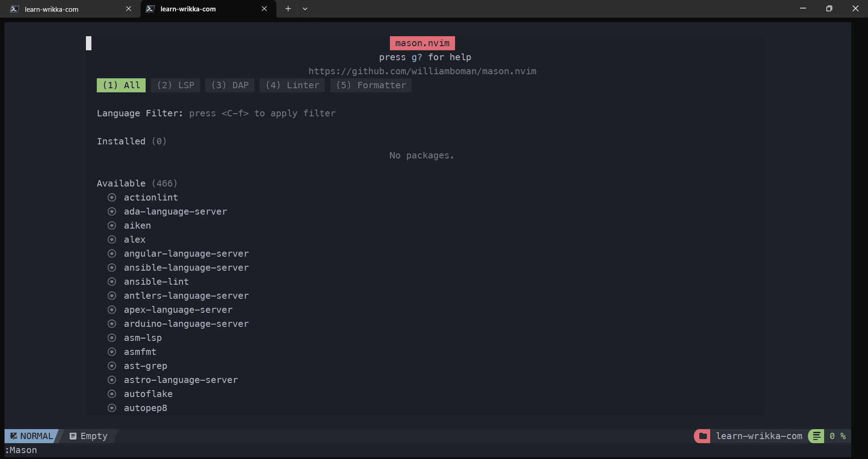The width and height of the screenshot is (868, 459).
Task: Click the package icon beside ansible-lint
Action: coord(112,282)
